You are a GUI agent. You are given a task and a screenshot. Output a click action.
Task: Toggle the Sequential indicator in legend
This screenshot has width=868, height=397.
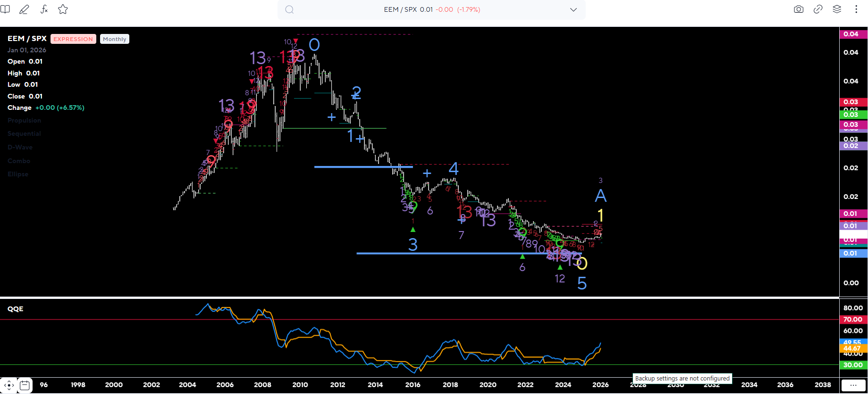[x=25, y=134]
